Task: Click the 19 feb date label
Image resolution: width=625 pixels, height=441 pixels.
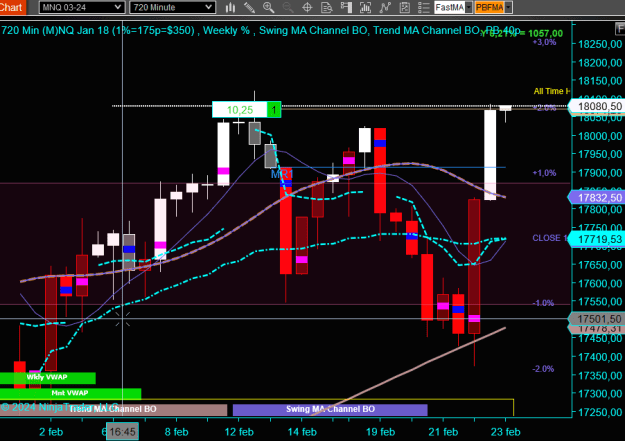Action: (380, 432)
